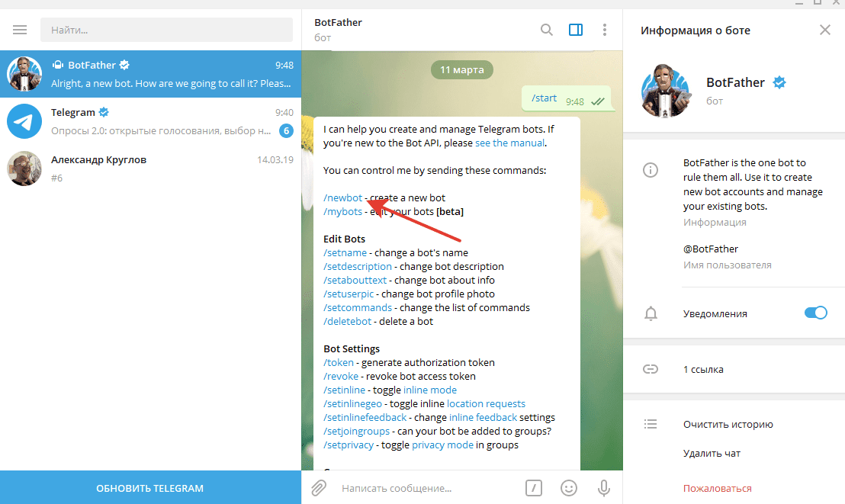This screenshot has width=845, height=504.
Task: Open the bot commands slash icon
Action: pyautogui.click(x=535, y=487)
